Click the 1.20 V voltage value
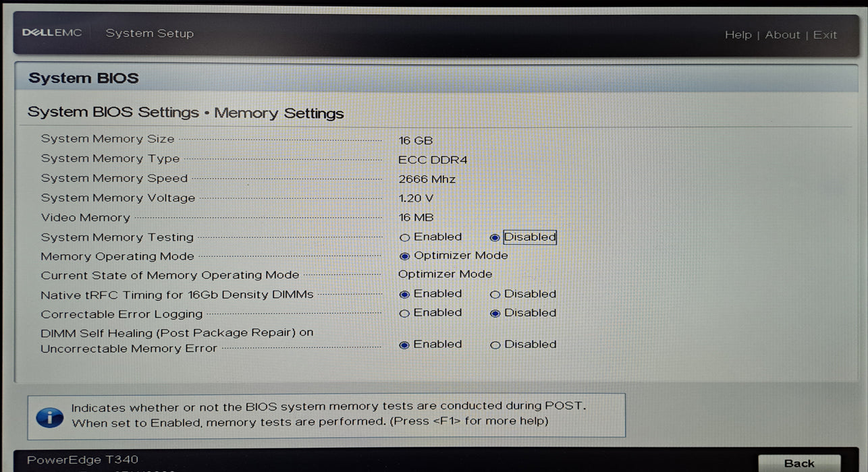The width and height of the screenshot is (868, 472). 416,198
